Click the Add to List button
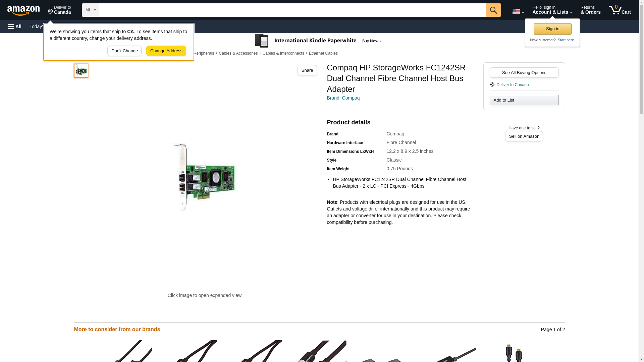This screenshot has height=362, width=644. pos(524,100)
